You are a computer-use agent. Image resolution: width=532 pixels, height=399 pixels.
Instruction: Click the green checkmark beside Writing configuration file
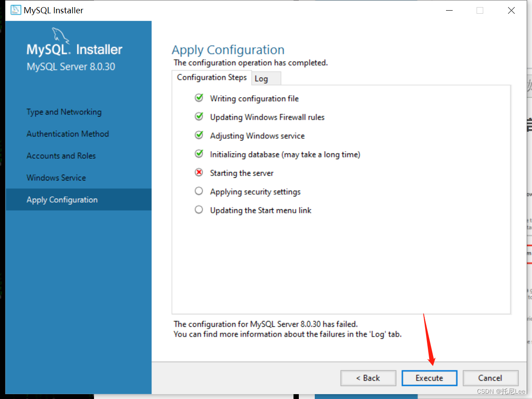click(x=199, y=98)
